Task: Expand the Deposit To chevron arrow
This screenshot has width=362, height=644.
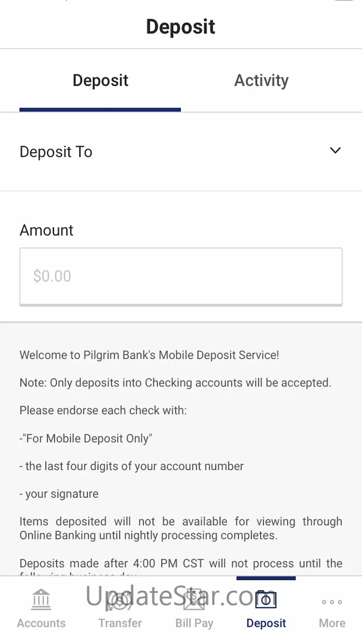Action: tap(335, 150)
